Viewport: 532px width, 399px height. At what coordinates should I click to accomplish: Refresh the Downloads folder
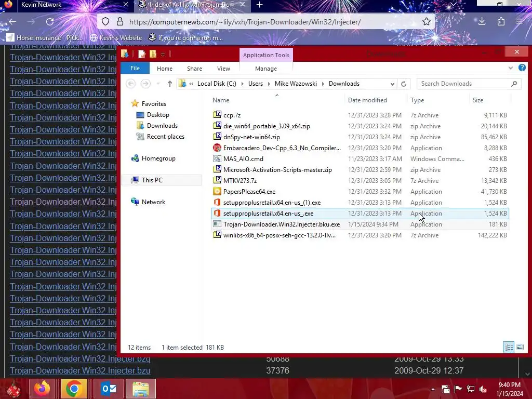point(403,84)
